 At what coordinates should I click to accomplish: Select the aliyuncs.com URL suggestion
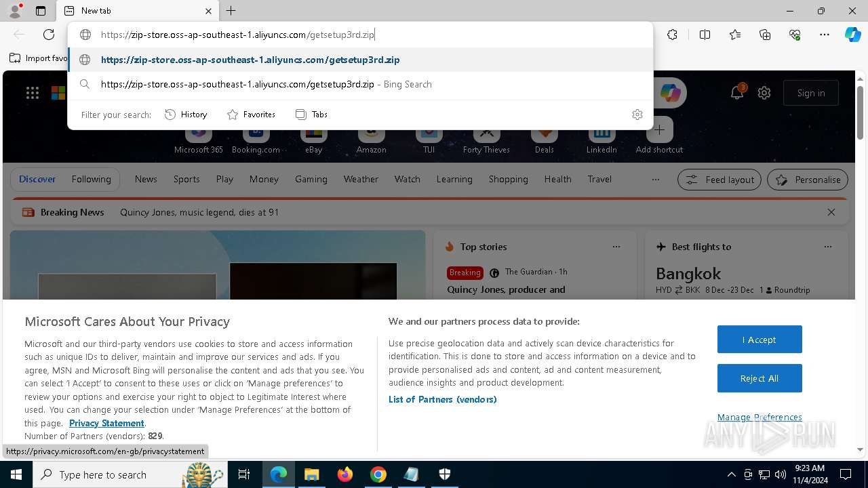[360, 60]
